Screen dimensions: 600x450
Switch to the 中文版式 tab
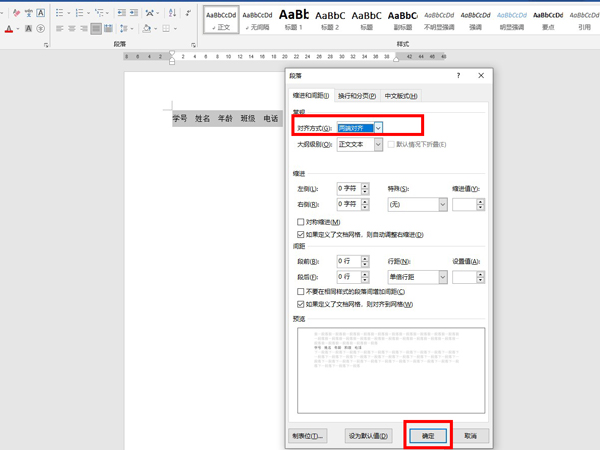pos(400,96)
